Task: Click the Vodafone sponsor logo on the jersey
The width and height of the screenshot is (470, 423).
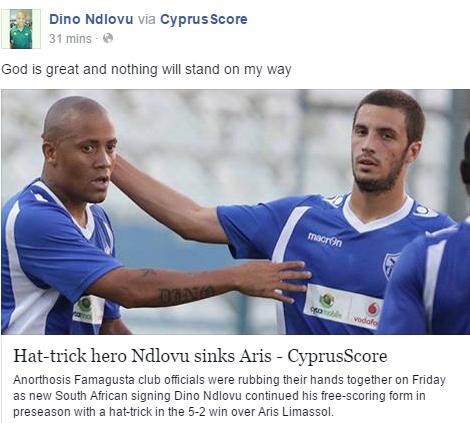Action: 366,315
